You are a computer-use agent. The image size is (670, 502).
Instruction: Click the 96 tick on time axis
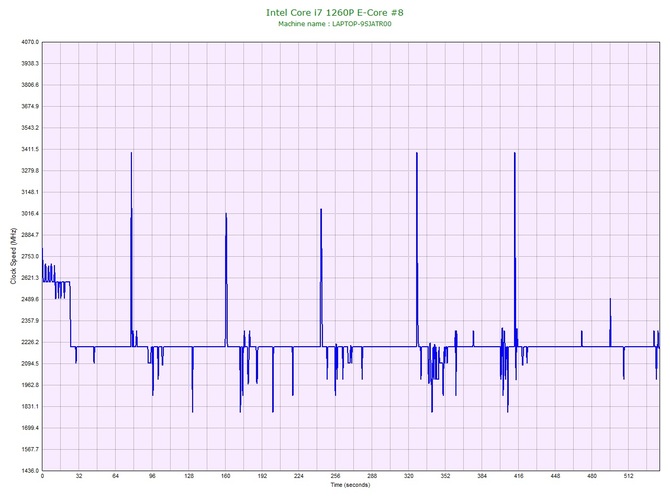[x=152, y=476]
